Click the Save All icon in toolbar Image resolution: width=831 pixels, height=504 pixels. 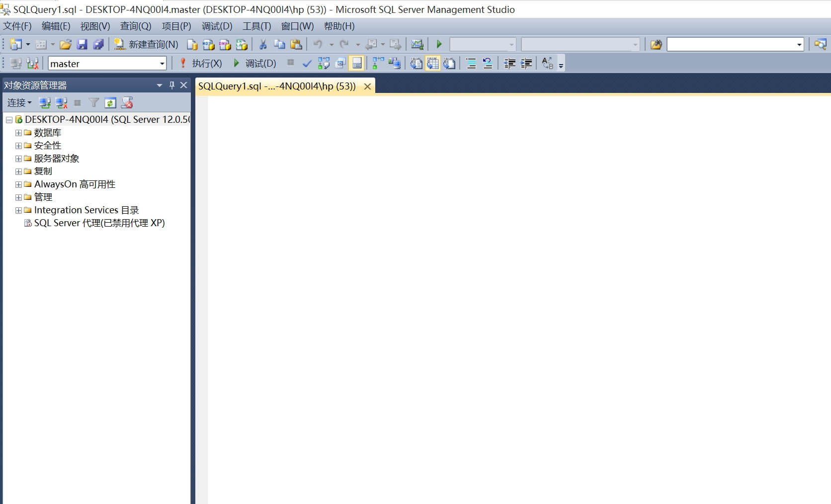tap(98, 45)
